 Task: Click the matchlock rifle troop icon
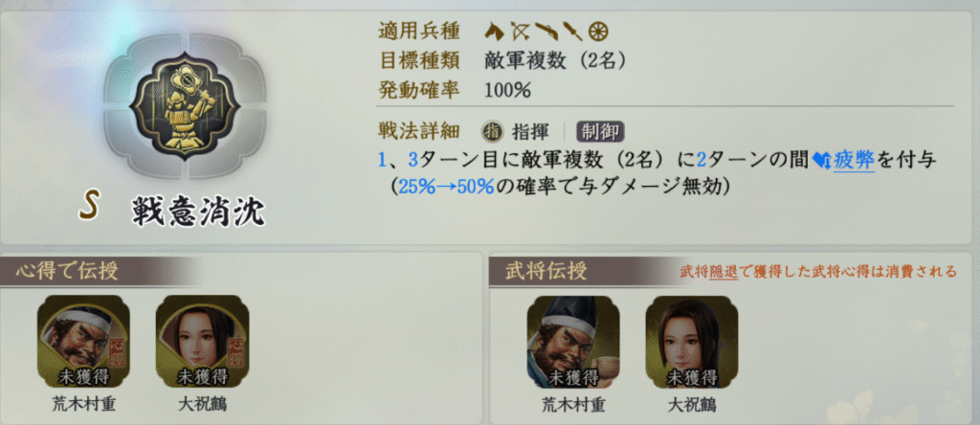click(546, 30)
